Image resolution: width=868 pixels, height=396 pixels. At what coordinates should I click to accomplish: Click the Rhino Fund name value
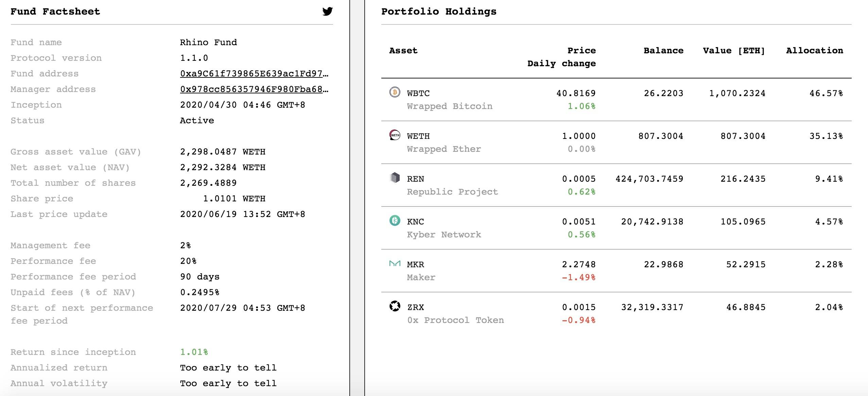[208, 42]
